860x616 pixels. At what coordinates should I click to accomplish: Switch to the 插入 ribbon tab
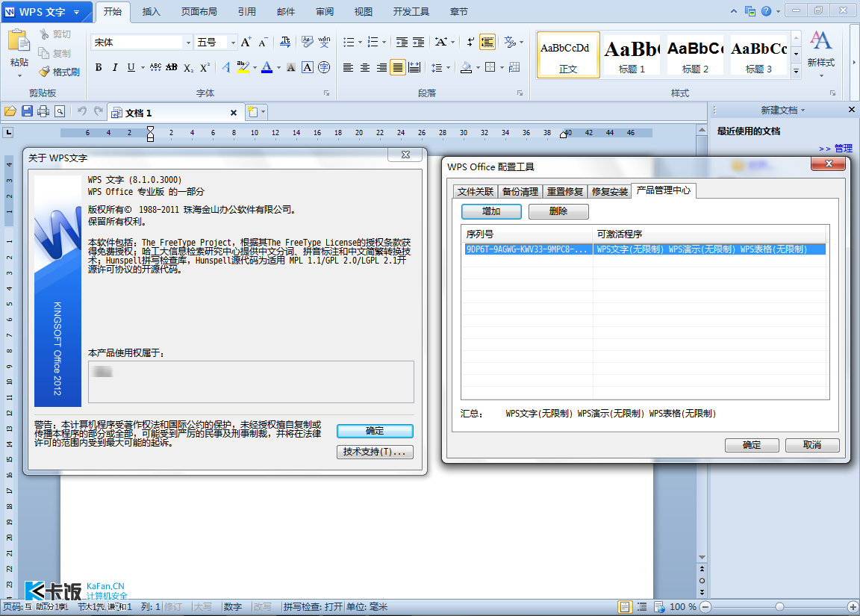coord(151,11)
